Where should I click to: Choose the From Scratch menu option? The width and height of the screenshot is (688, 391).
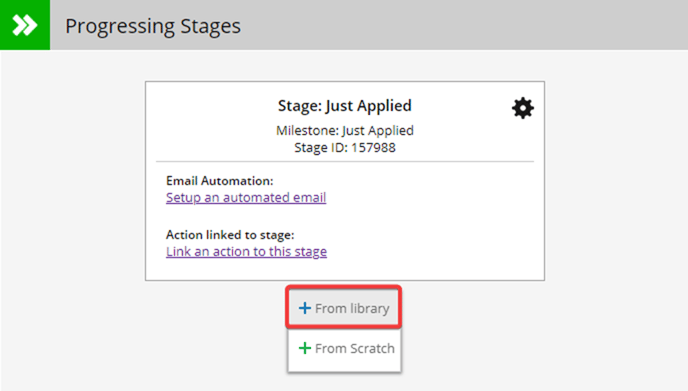click(x=344, y=348)
